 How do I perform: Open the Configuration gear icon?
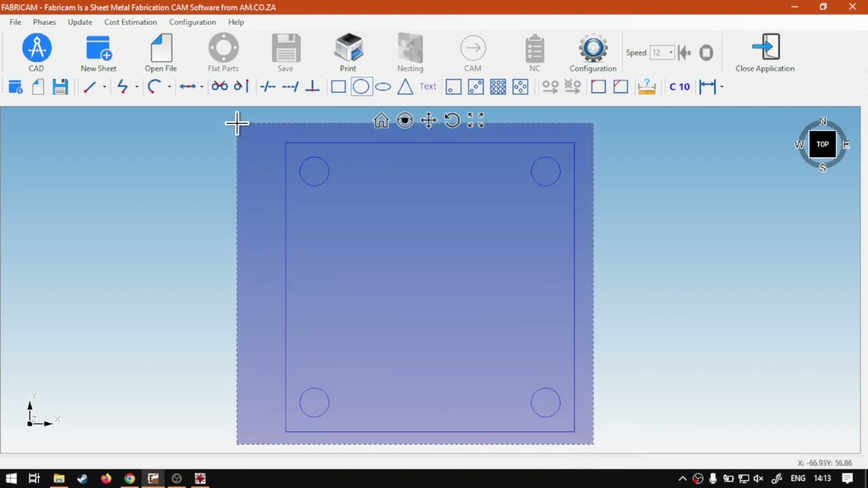pos(593,53)
